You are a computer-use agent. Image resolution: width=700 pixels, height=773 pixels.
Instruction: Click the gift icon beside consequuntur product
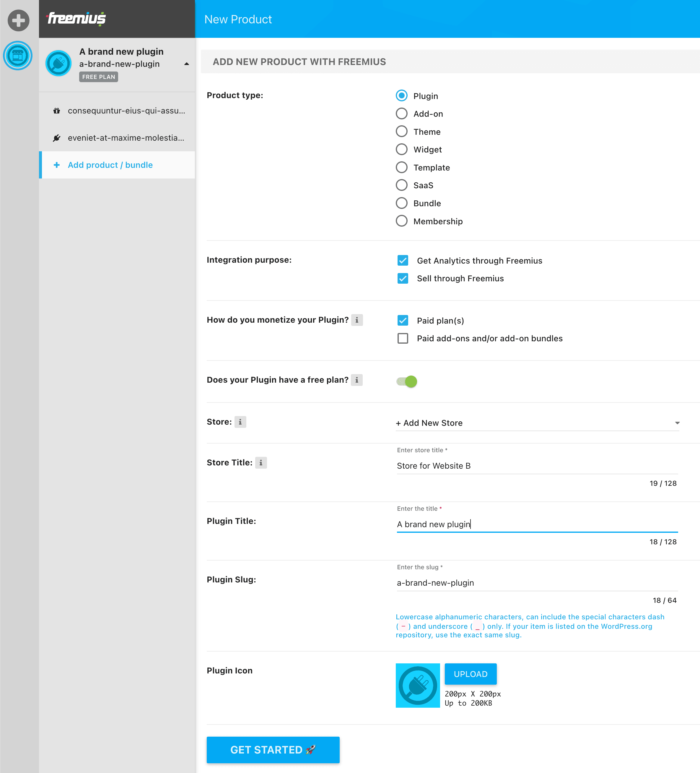(57, 111)
